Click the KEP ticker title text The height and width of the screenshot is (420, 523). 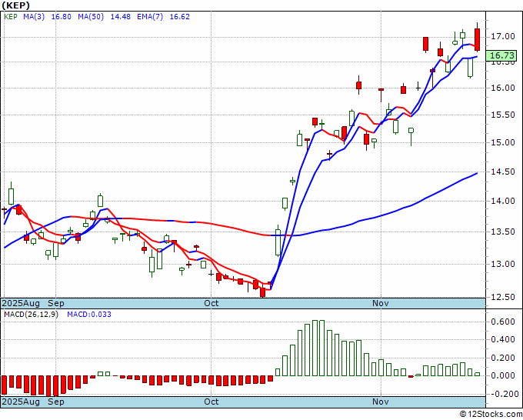(16, 5)
